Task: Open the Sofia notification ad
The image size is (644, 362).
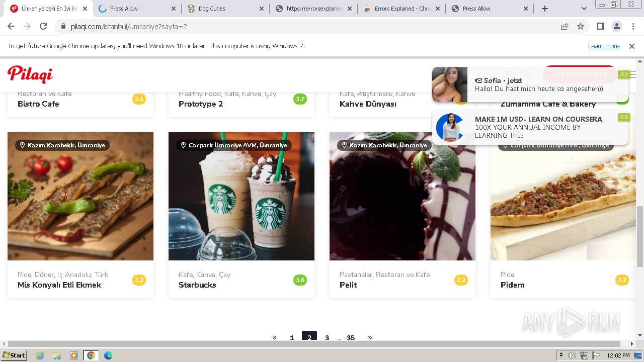Action: pos(530,84)
